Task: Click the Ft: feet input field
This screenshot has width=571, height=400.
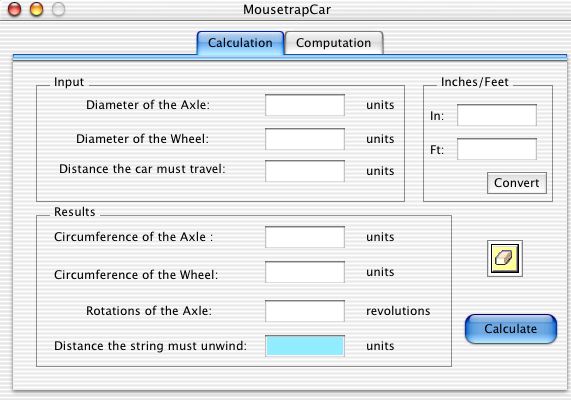Action: 497,149
